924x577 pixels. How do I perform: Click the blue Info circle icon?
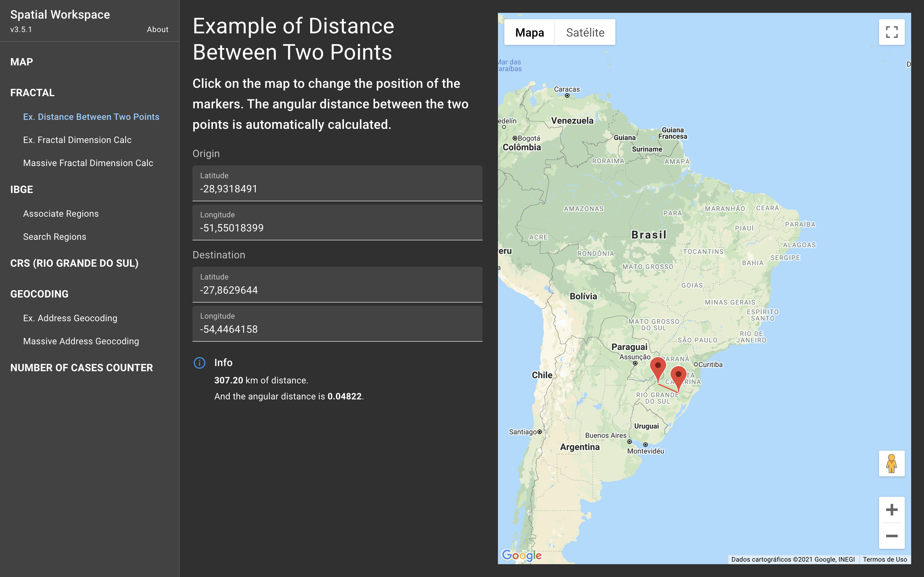pos(199,363)
